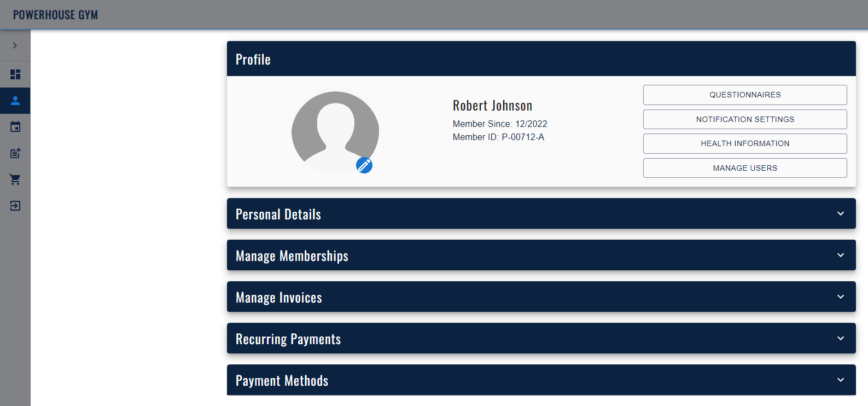Click the Powerhouse Gym logo text

[55, 15]
